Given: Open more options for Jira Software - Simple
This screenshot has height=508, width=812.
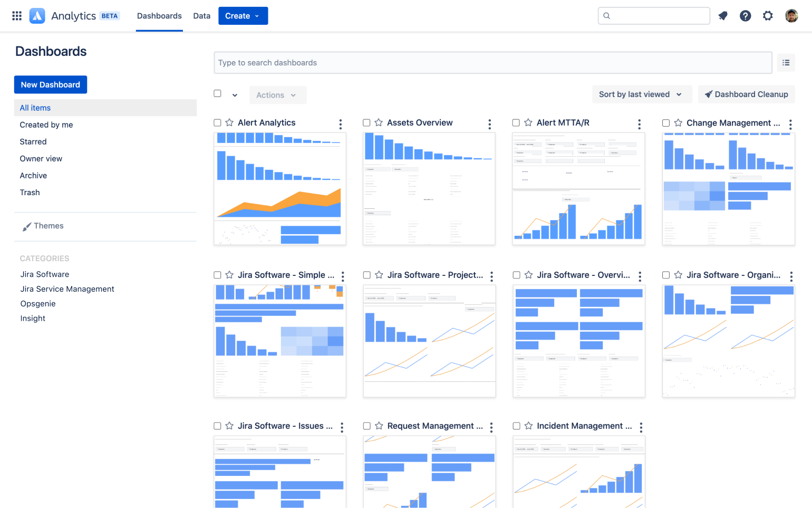Looking at the screenshot, I should point(343,276).
